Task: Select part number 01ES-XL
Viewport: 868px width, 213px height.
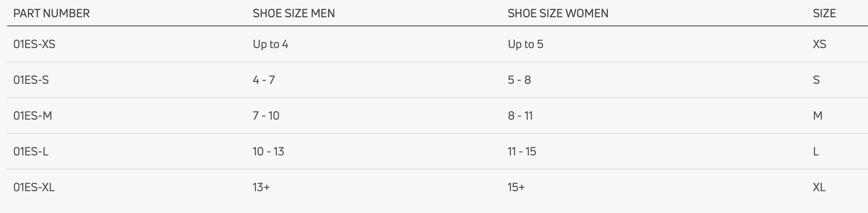Action: pos(34,187)
